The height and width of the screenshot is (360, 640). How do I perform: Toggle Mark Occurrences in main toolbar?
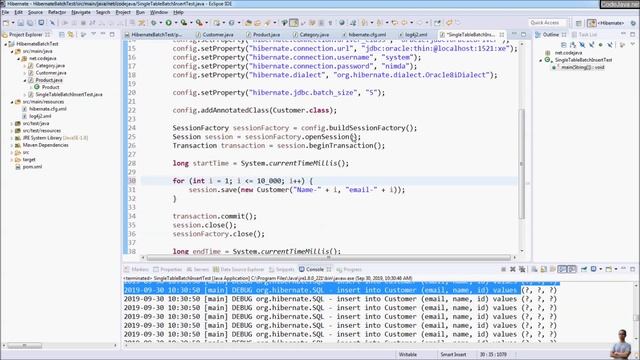(x=294, y=23)
